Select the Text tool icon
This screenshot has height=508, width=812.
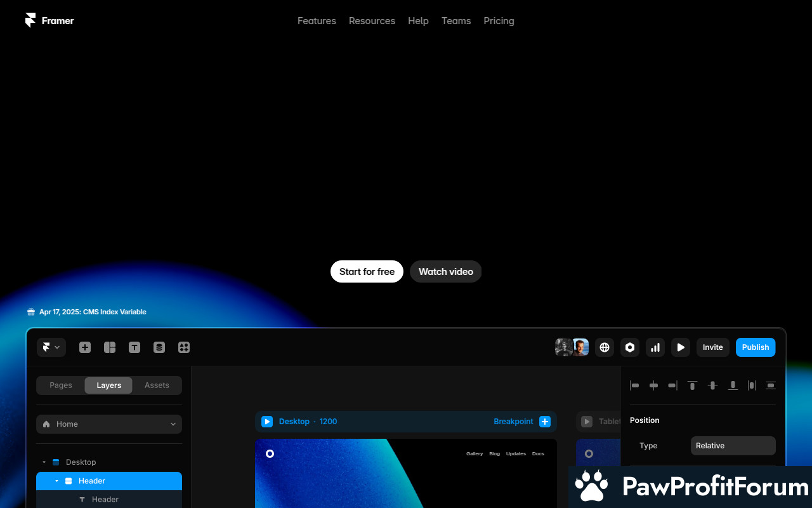tap(134, 347)
